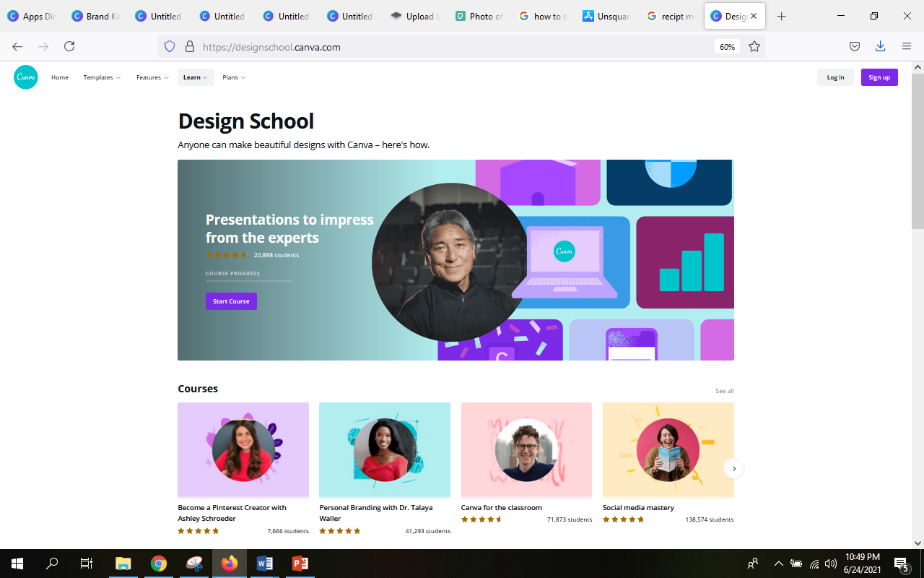Open Google Chrome from the taskbar
924x578 pixels.
(x=159, y=564)
